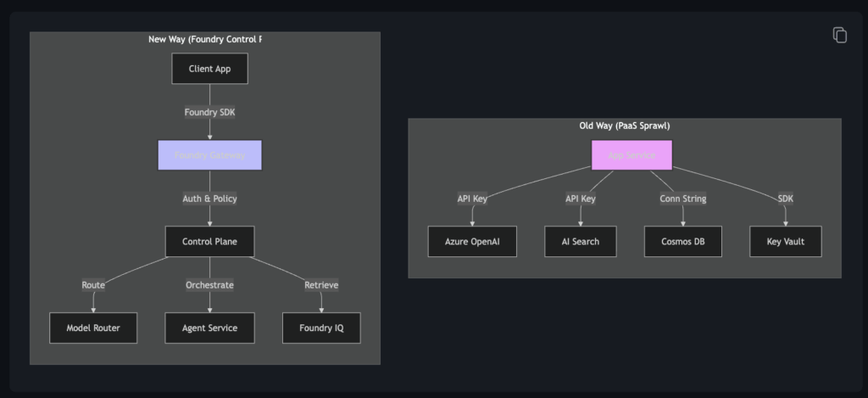
Task: Click the Foundry IQ node
Action: pos(321,328)
